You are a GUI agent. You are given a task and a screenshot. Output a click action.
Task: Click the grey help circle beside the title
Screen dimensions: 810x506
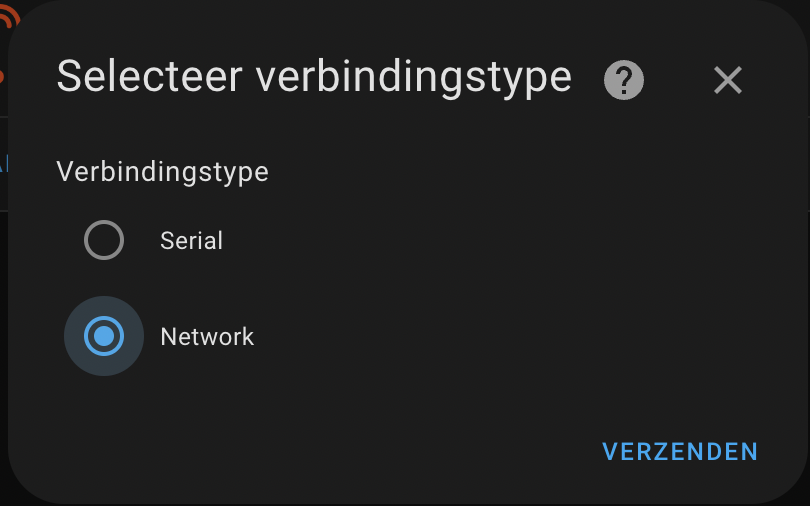tap(624, 80)
